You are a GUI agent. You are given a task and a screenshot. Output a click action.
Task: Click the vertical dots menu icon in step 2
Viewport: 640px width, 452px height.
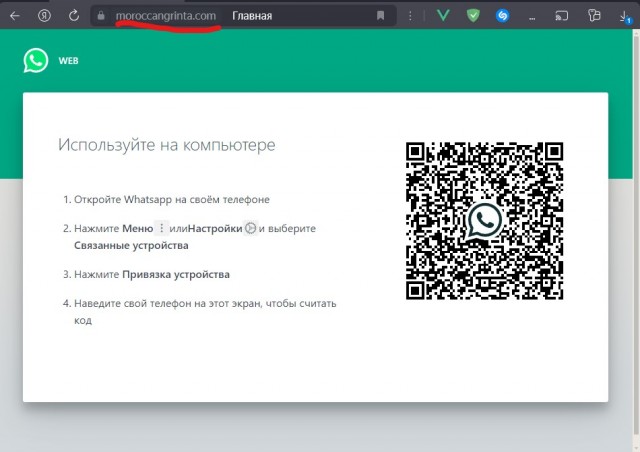click(x=162, y=228)
